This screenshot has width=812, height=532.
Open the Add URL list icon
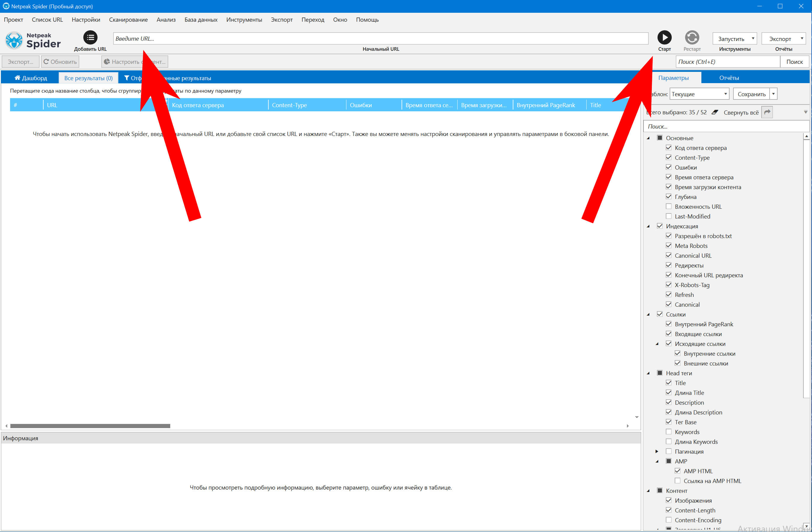(90, 38)
